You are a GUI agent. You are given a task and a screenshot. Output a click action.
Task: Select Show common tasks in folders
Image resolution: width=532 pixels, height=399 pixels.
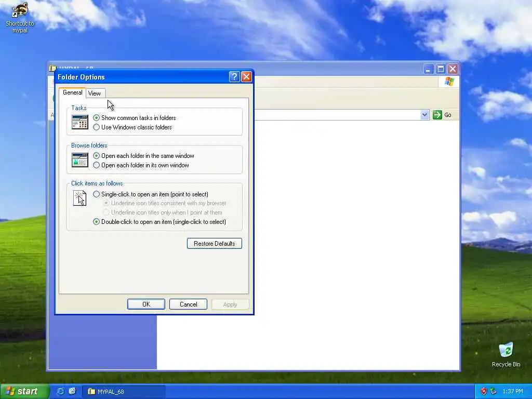click(x=135, y=118)
